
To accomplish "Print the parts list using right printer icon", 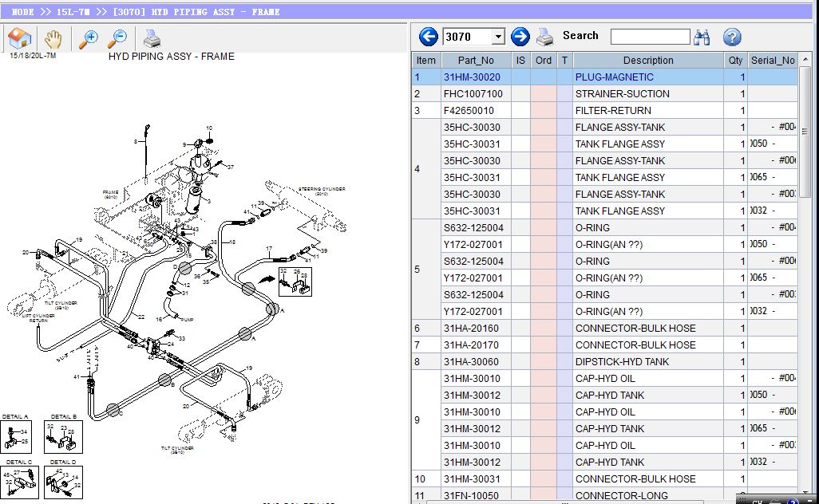I will click(x=545, y=36).
